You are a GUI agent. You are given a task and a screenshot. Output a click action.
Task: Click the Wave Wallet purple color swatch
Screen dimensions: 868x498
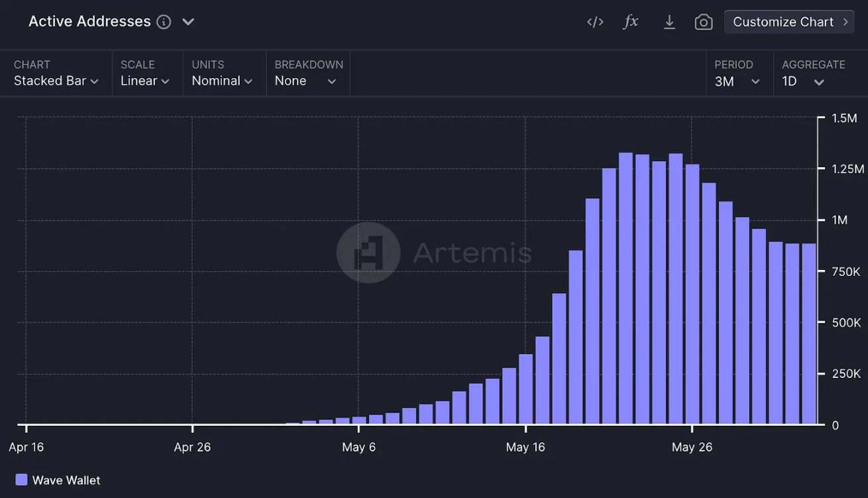point(21,479)
